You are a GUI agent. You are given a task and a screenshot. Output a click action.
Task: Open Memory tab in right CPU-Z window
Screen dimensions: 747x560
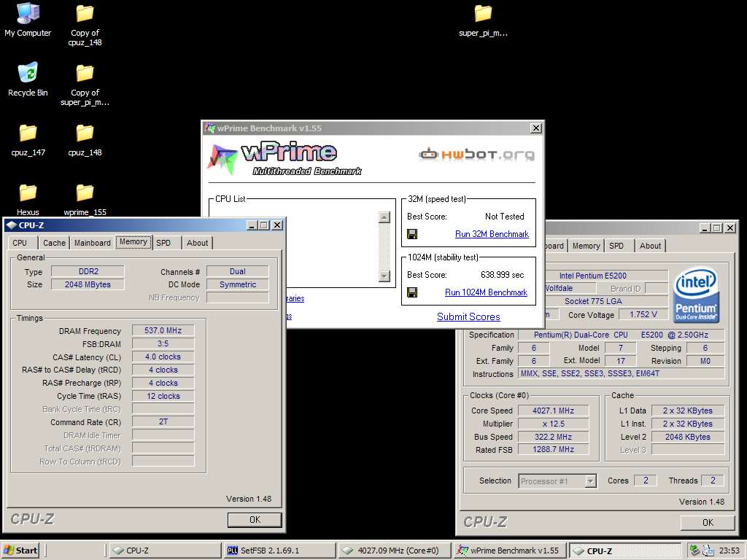point(586,246)
